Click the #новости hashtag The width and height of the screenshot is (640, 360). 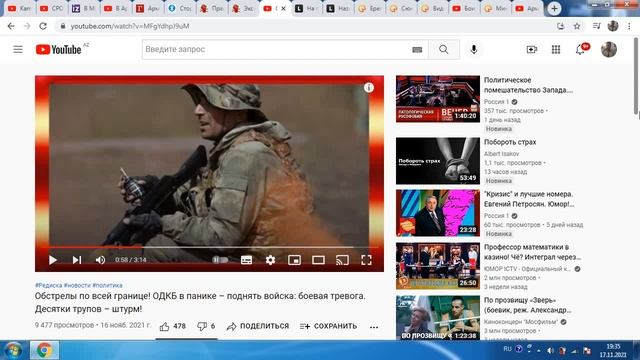point(77,285)
